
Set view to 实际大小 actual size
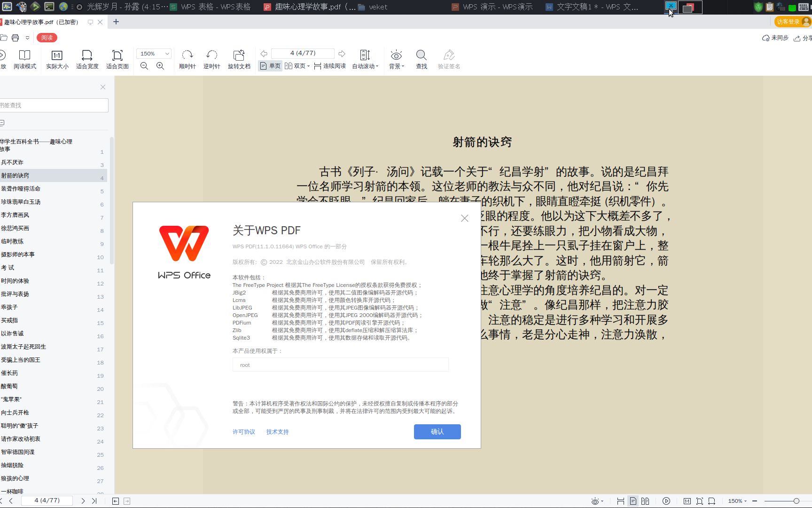click(57, 60)
